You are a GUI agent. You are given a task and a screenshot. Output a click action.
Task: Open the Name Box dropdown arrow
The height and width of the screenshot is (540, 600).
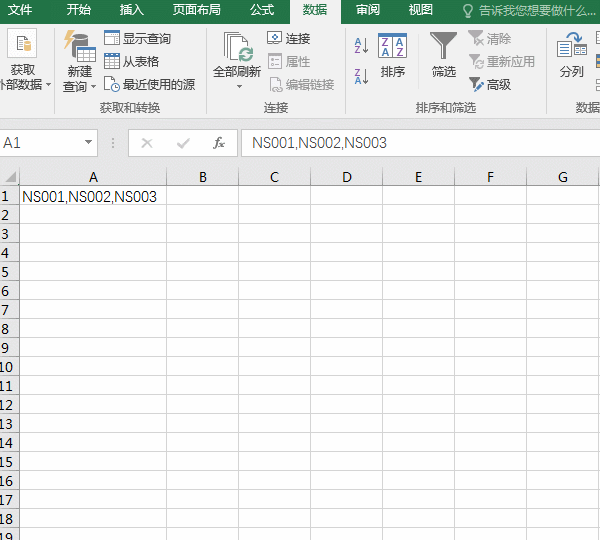click(89, 143)
